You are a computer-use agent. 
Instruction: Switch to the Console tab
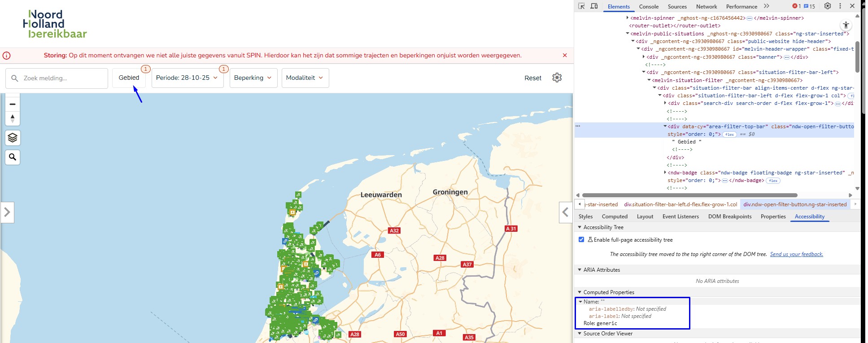[x=649, y=6]
